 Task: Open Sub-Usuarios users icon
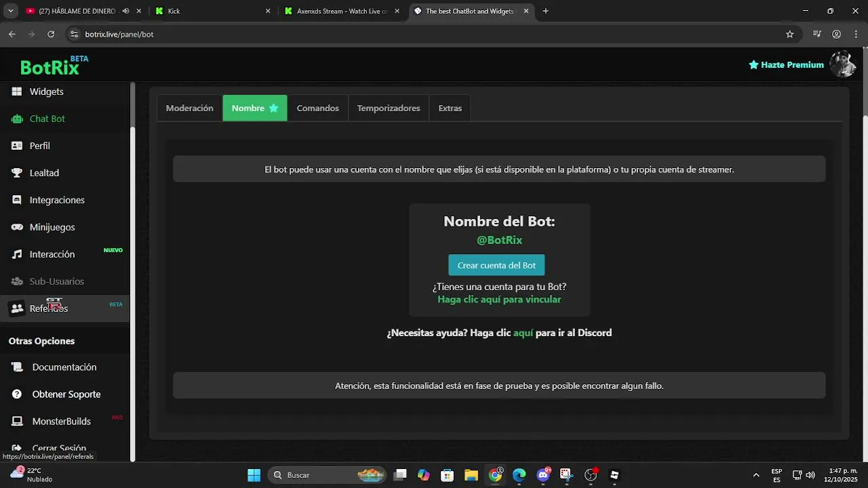pos(17,281)
